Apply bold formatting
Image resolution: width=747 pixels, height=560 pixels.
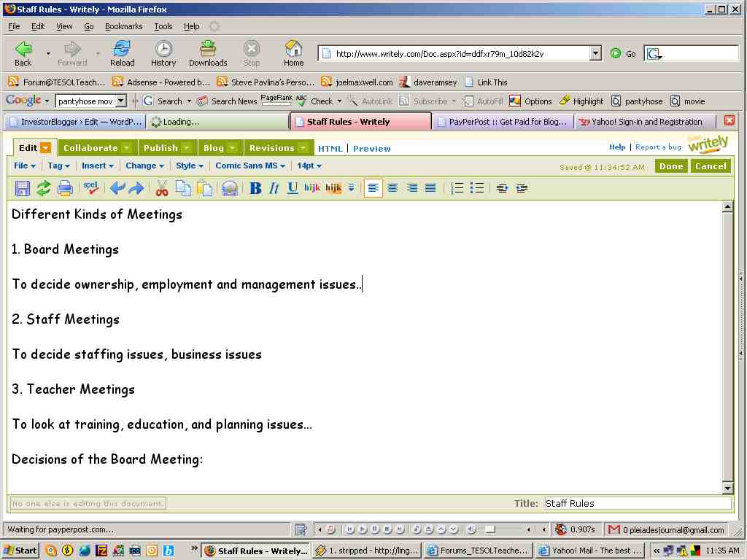coord(255,188)
